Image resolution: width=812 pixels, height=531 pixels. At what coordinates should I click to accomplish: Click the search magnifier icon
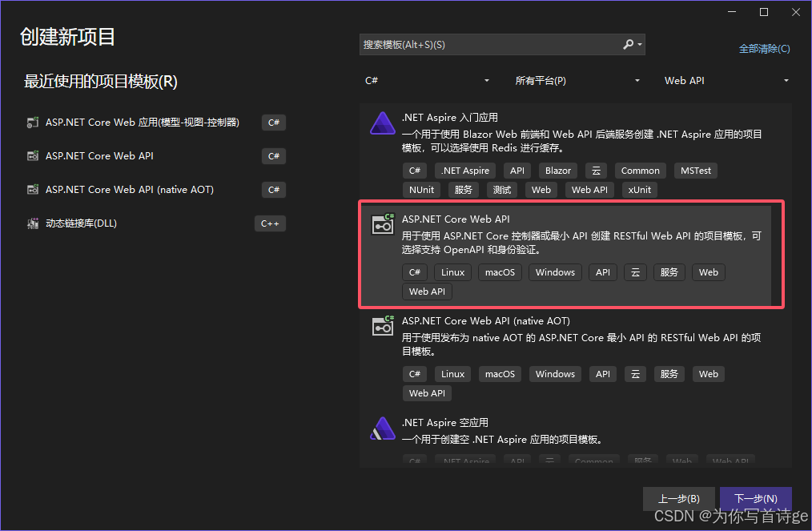point(628,45)
